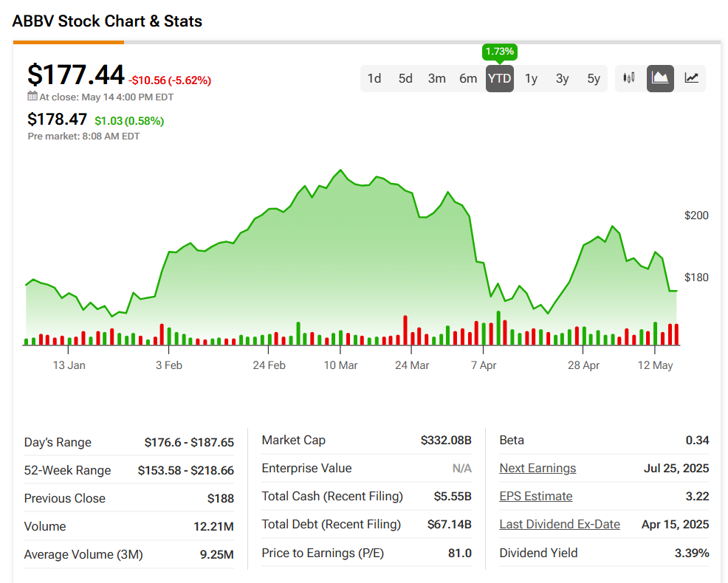Click the 10 Mar axis date label
728x583 pixels.
341,365
